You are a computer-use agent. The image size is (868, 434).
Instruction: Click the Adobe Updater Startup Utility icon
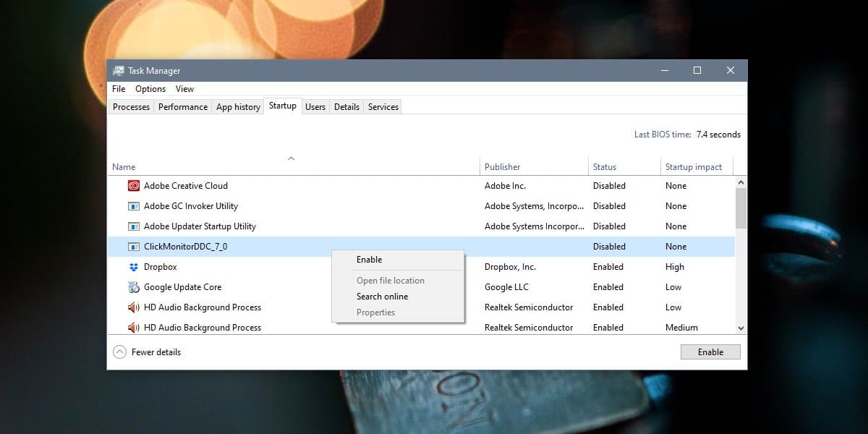133,226
